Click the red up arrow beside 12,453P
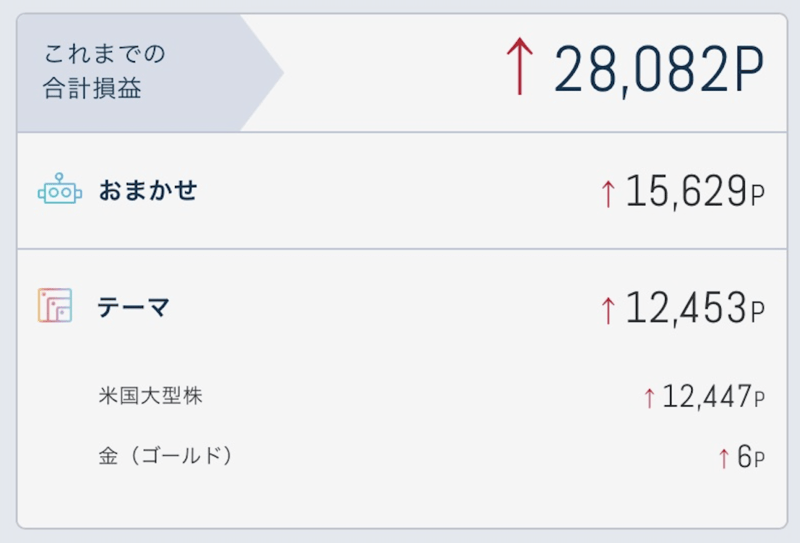 click(608, 310)
